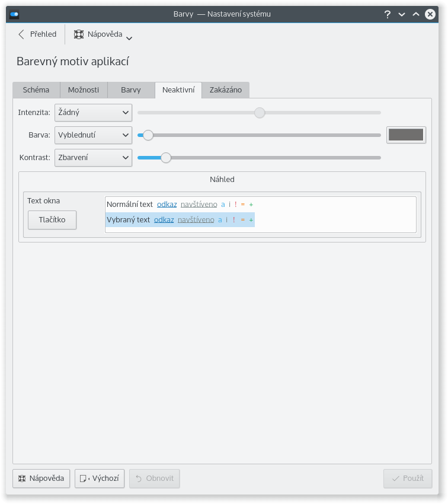Click the question mark help icon in title bar

pyautogui.click(x=388, y=14)
